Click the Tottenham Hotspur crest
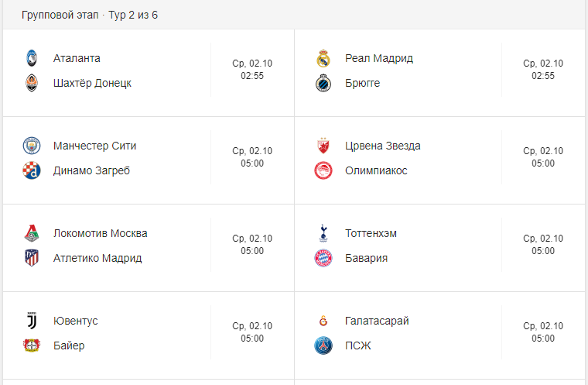 (x=323, y=233)
